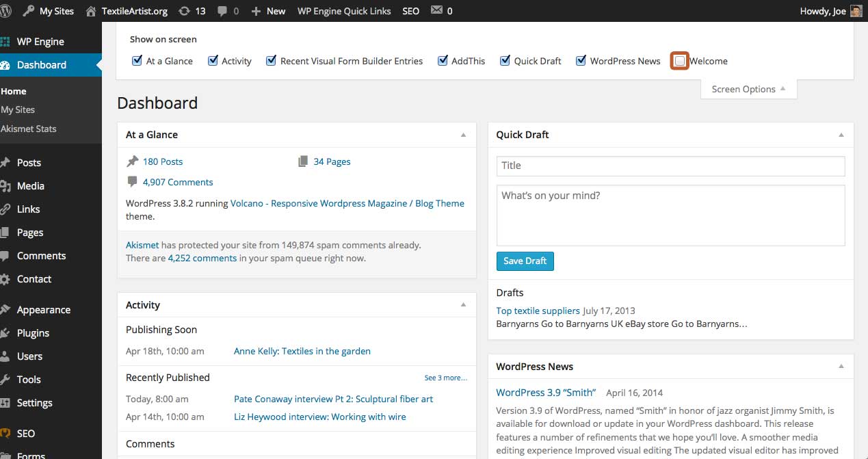Screen dimensions: 868x459
Task: Click the envelope icon in admin bar
Action: click(436, 11)
